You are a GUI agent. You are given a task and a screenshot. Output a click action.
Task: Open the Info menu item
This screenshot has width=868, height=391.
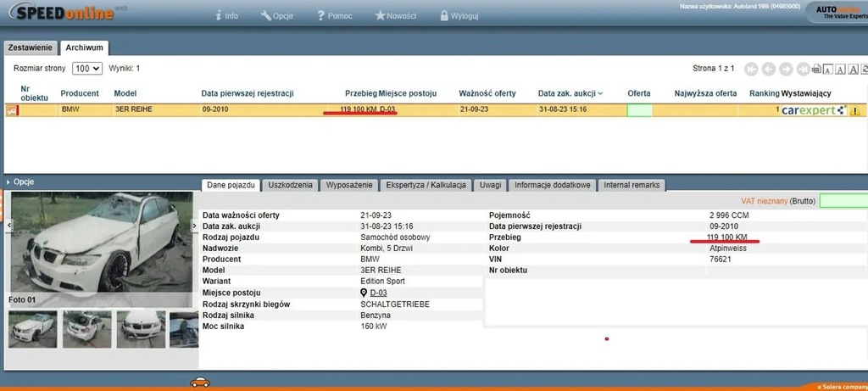pos(226,15)
